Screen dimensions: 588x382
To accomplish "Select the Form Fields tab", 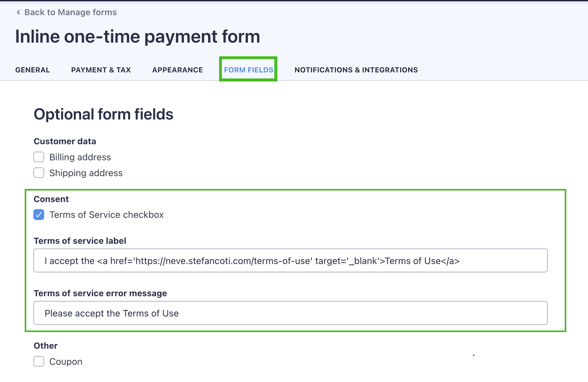I will (x=248, y=70).
